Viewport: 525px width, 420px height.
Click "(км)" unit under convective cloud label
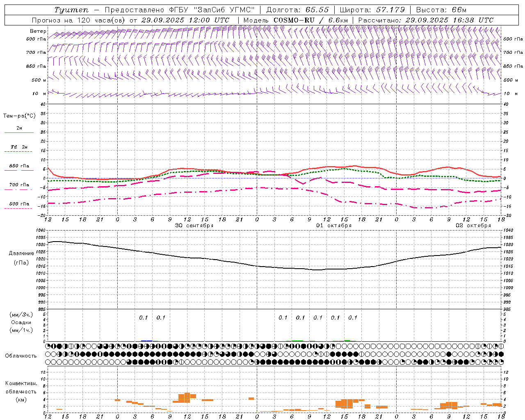[x=21, y=399]
